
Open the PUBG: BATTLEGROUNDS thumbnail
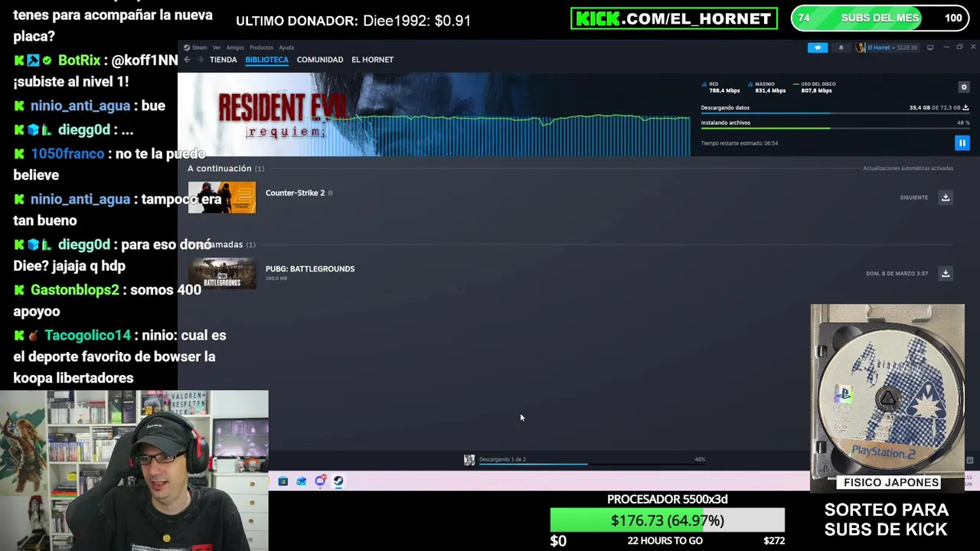(x=222, y=273)
